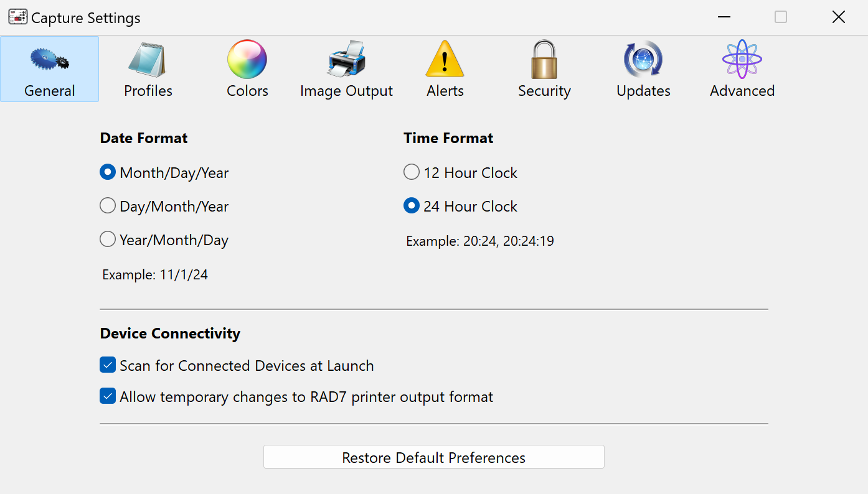Go to the Security tab label
Viewport: 868px width, 494px height.
point(544,91)
